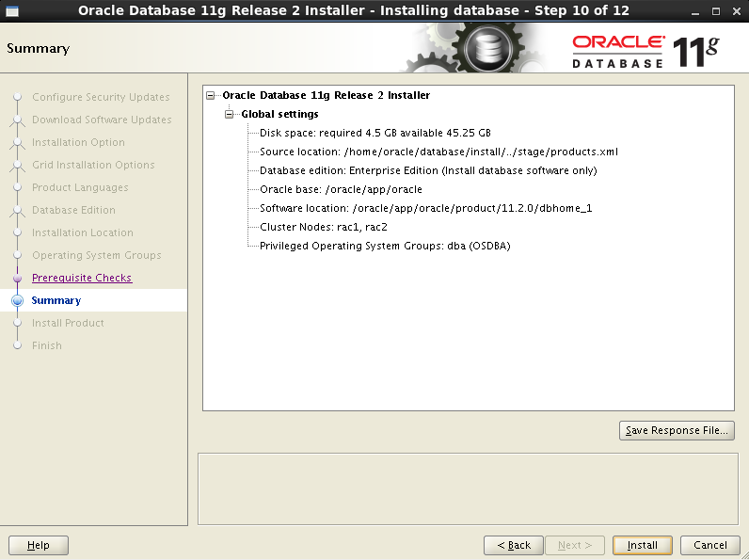Click the Install button
The width and height of the screenshot is (749, 560).
coord(642,545)
